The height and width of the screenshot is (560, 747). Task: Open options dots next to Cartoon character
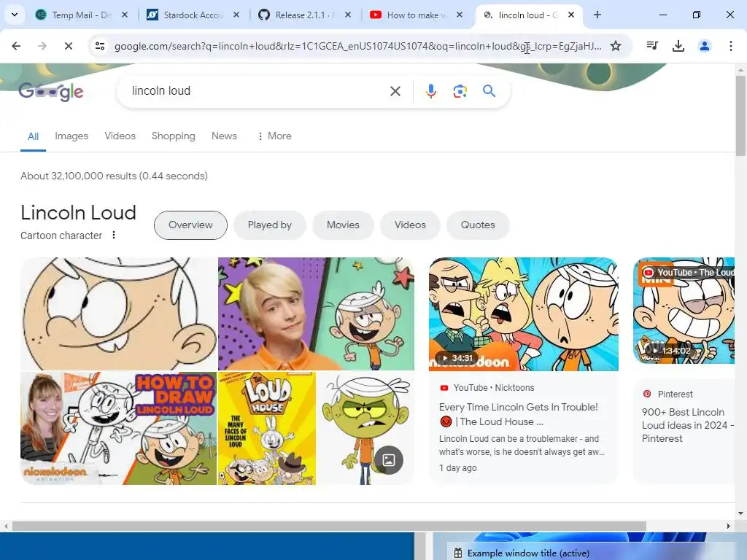coord(113,235)
